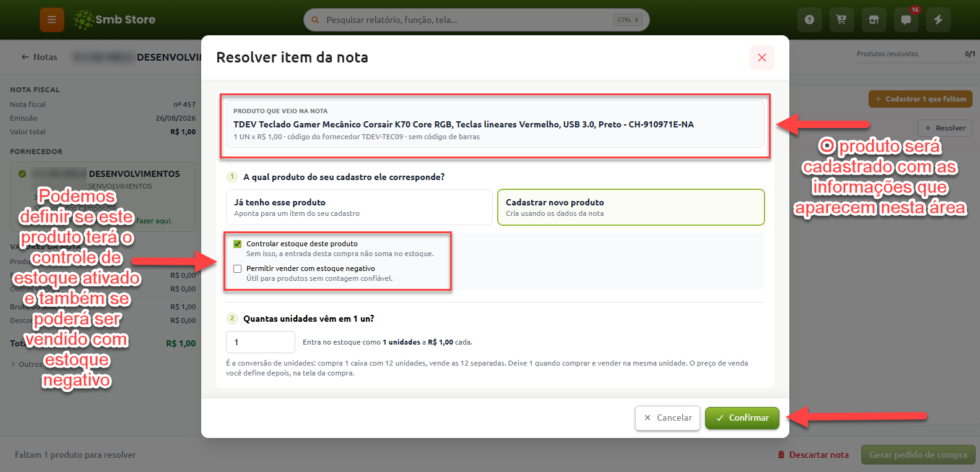The width and height of the screenshot is (980, 472).
Task: Select the Cadastrar novo produto option
Action: click(631, 207)
